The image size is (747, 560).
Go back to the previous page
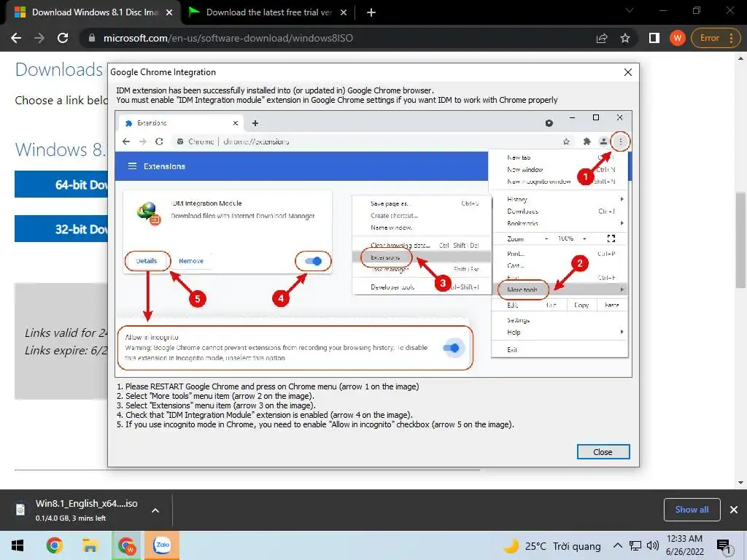coord(16,38)
